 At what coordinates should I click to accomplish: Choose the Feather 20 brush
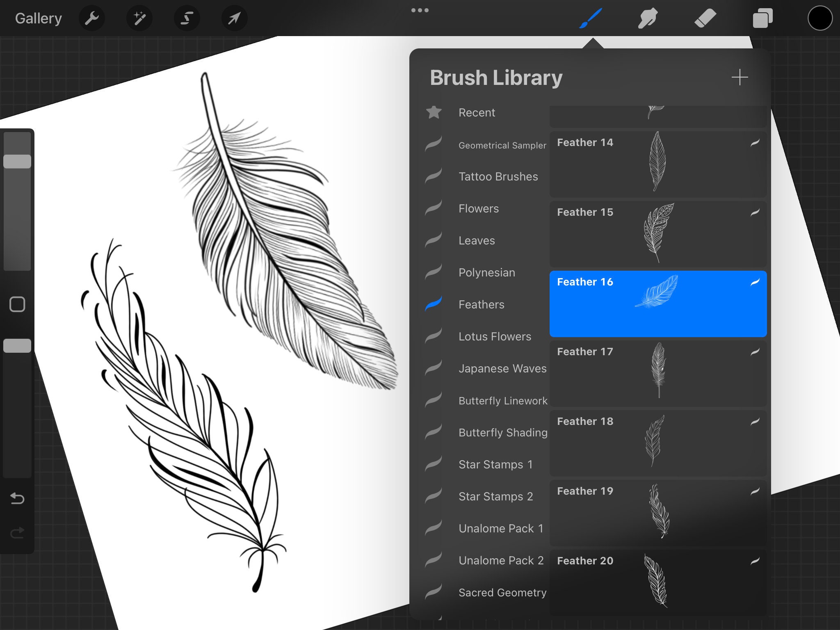click(x=658, y=583)
